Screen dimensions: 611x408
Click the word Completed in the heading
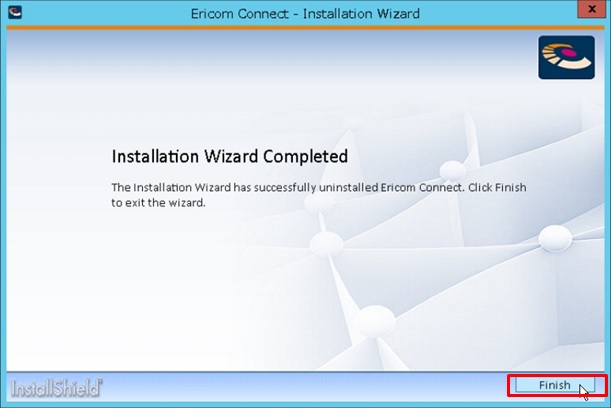tap(305, 156)
